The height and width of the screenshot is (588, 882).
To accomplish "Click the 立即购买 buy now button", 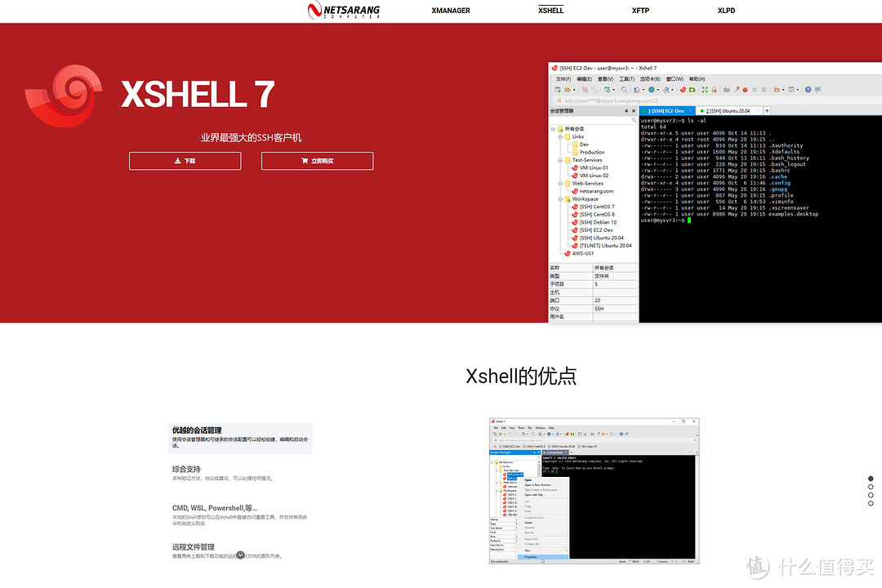I will pyautogui.click(x=317, y=161).
